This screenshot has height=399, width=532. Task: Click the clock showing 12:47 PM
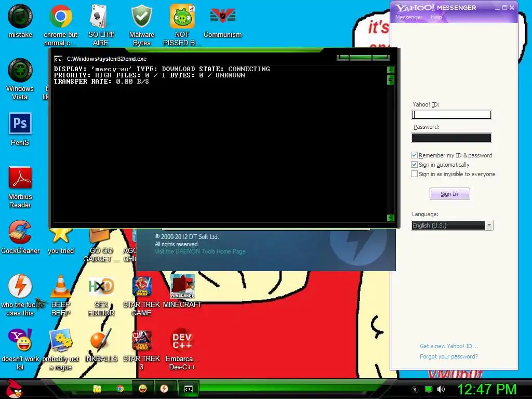point(486,389)
